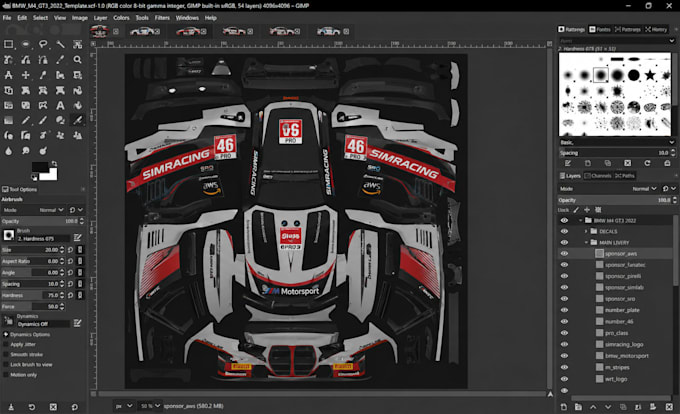680x414 pixels.
Task: Hide the sponsor_aws layer
Action: (564, 254)
